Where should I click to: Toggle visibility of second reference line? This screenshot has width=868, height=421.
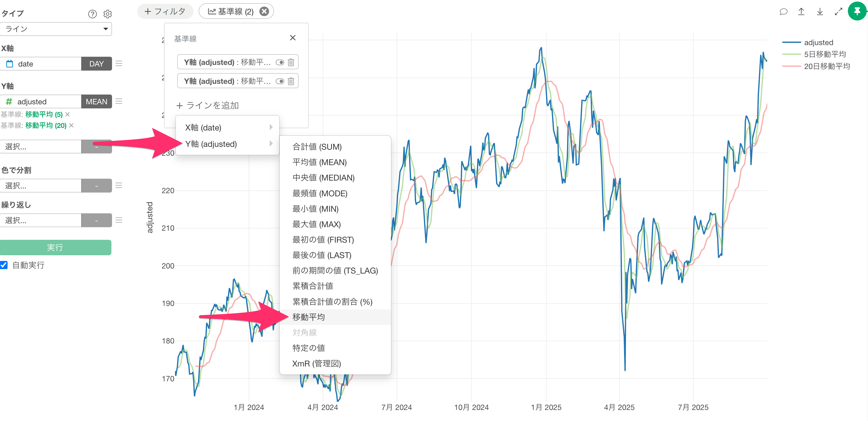click(280, 81)
